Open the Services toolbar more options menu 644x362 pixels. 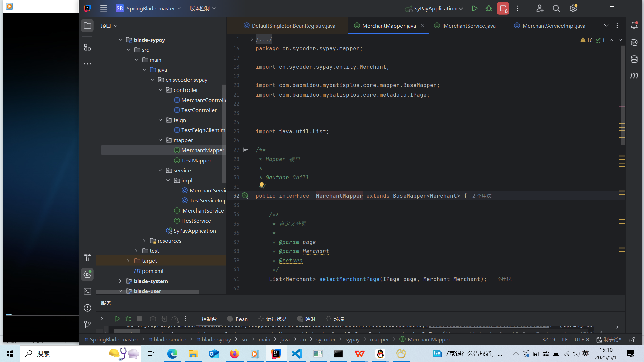186,319
